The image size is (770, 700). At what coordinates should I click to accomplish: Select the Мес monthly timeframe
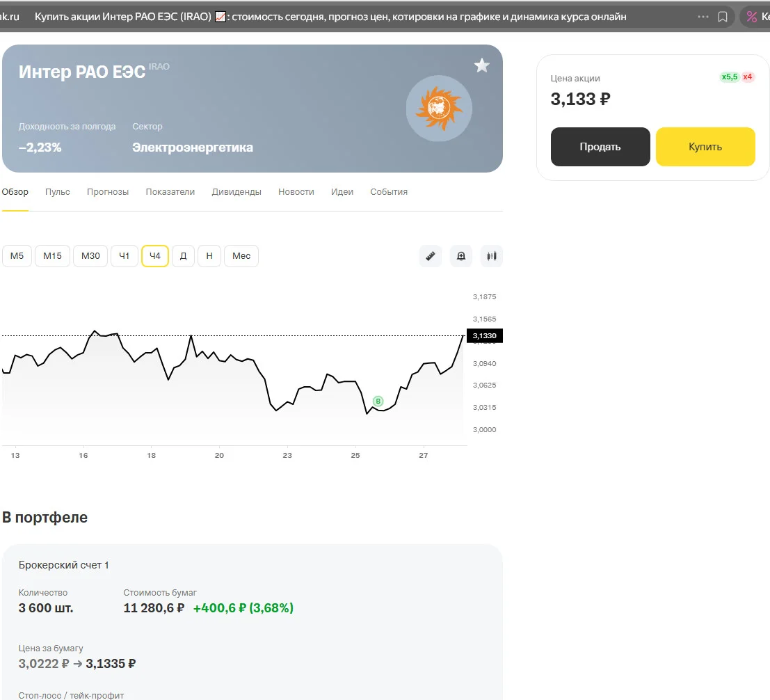click(241, 256)
